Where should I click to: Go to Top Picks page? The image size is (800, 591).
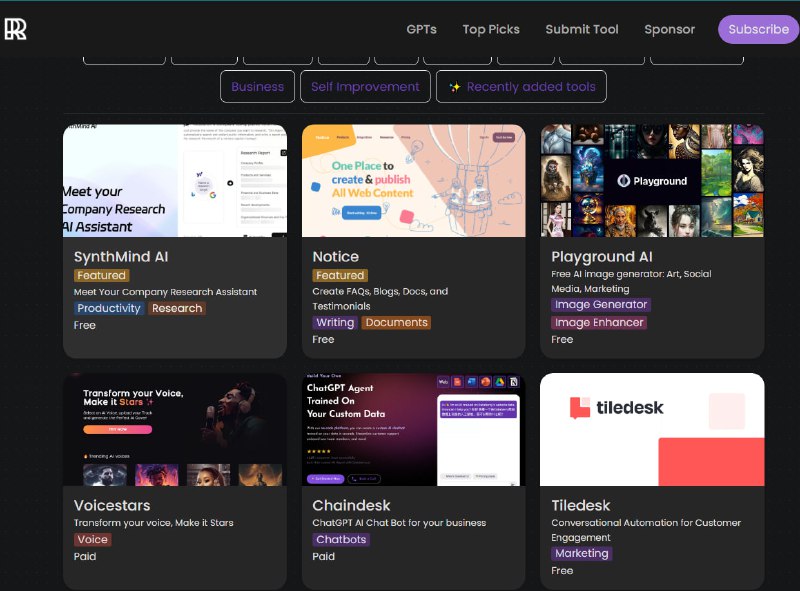point(491,29)
